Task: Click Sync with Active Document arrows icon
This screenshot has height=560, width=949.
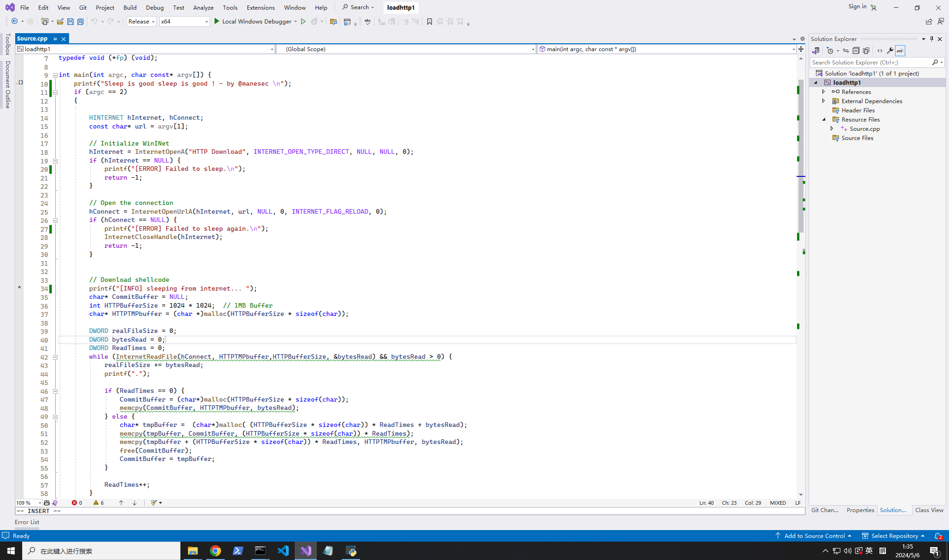Action: click(846, 51)
